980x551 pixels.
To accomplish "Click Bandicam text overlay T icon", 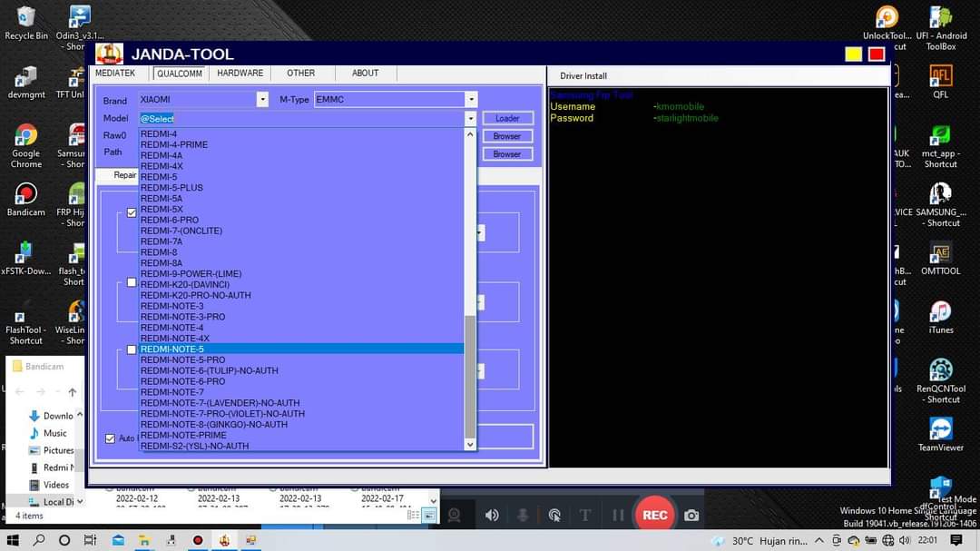I will 585,516.
